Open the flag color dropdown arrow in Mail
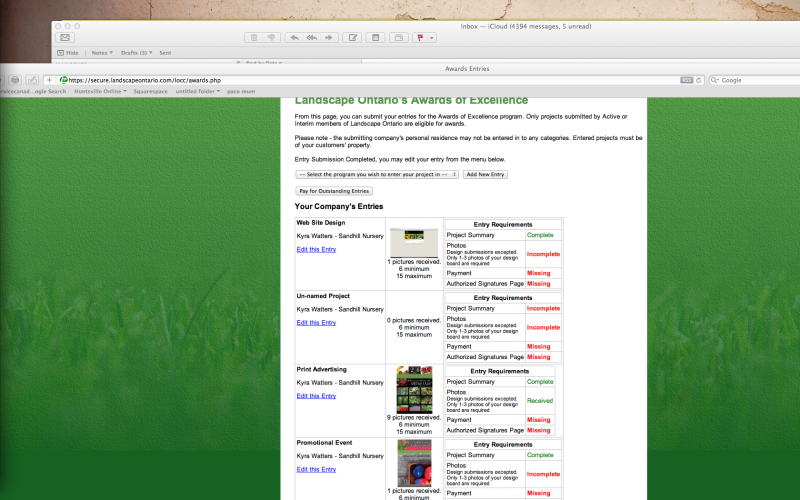Image resolution: width=800 pixels, height=500 pixels. pos(432,38)
